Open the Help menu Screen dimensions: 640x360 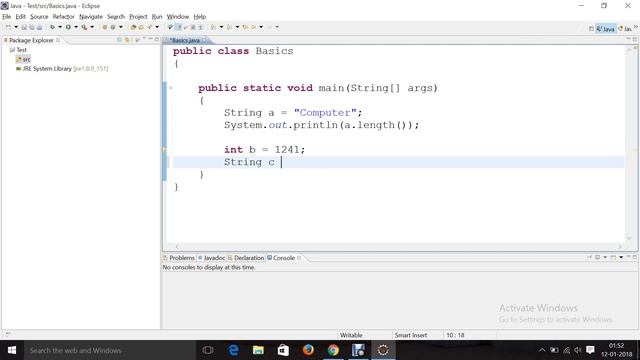[x=200, y=17]
